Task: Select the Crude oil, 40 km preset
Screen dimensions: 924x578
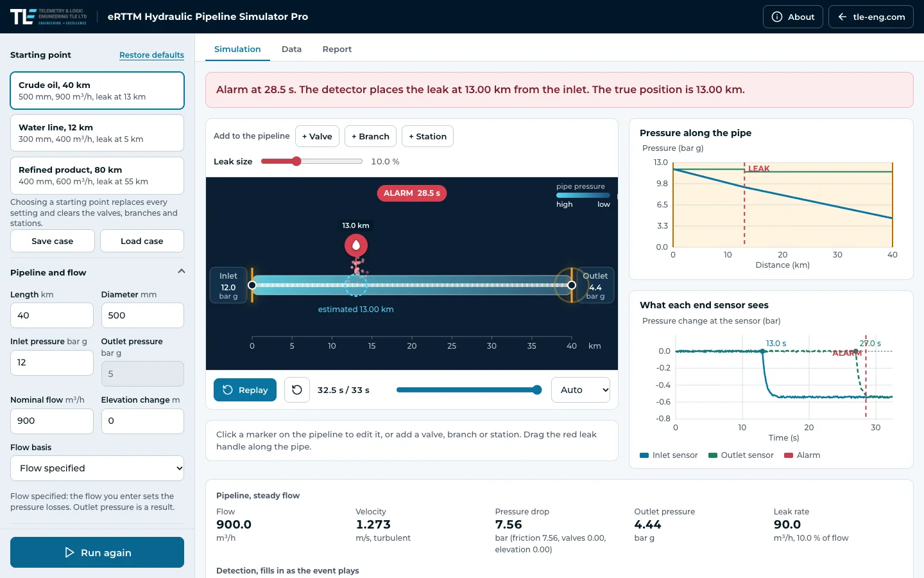Action: click(x=97, y=91)
